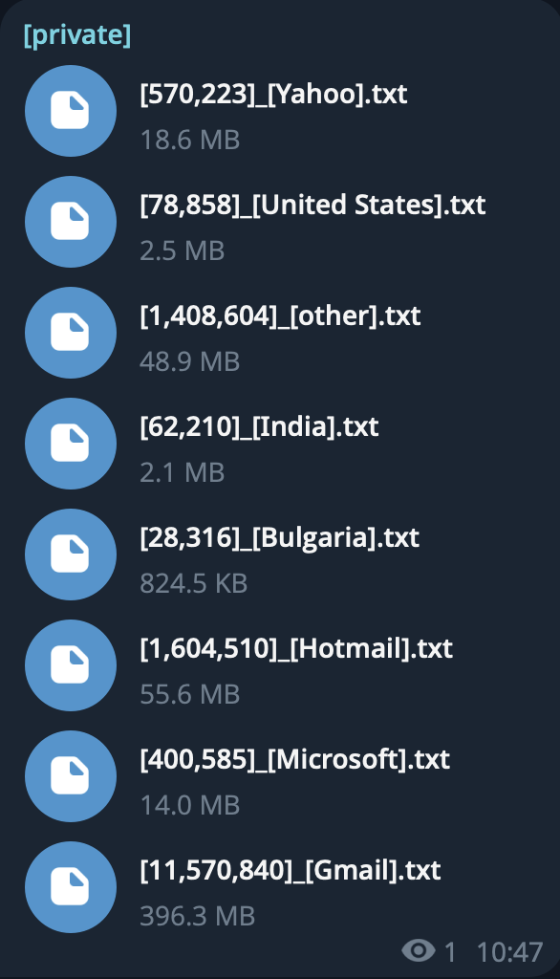
Task: Click the 10:47 message timestamp
Action: pyautogui.click(x=509, y=952)
